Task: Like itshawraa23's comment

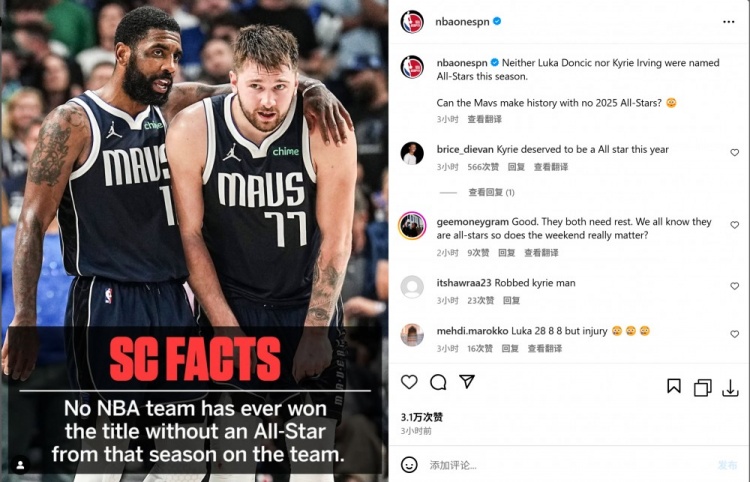Action: tap(735, 286)
